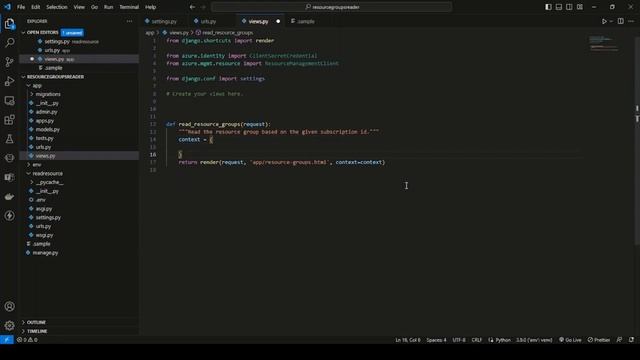Viewport: 640px width, 360px height.
Task: Open the Remote Explorer view
Action: [9, 100]
